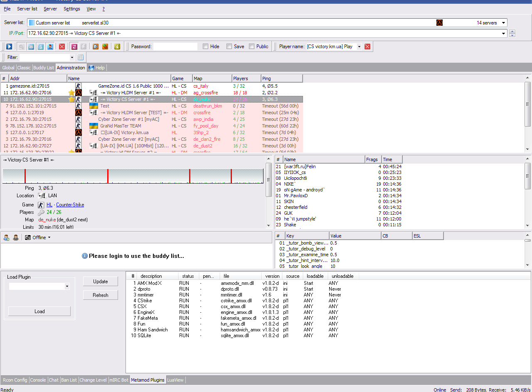Click the key icon beside Players 24 / 26

41,212
